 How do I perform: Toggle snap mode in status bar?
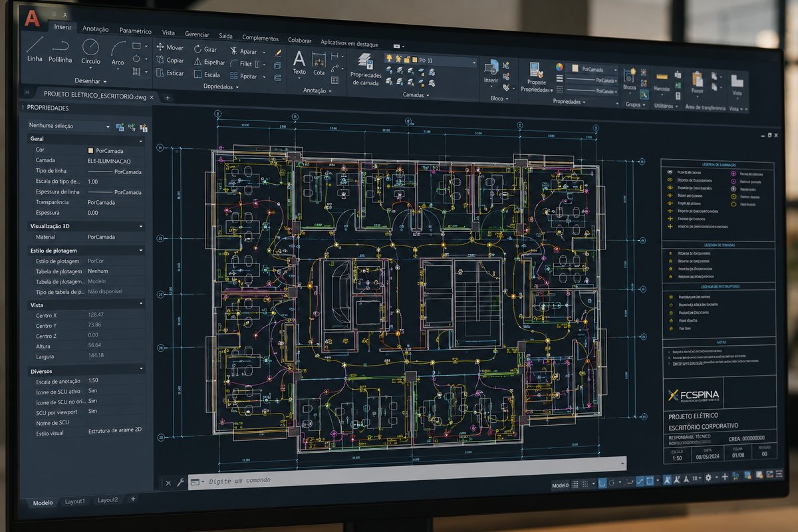click(585, 483)
